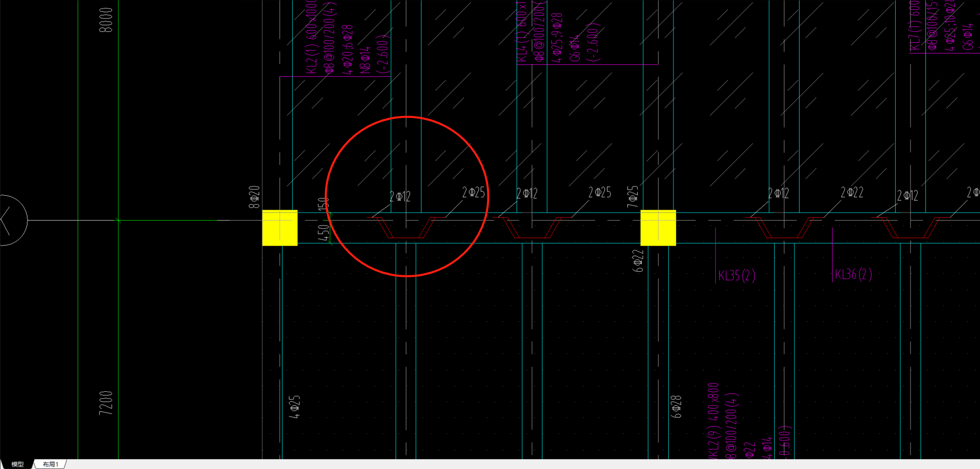The width and height of the screenshot is (980, 469).
Task: Pick the 4Φ25;9Φ28 rebar annotation
Action: [x=557, y=37]
